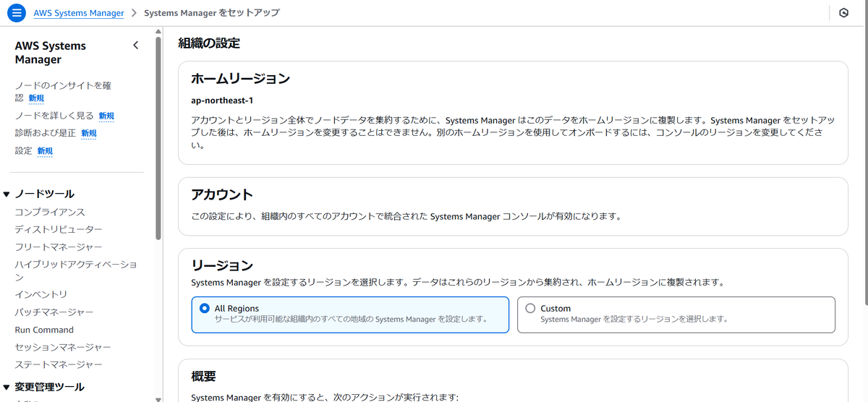
Task: Open フリートマネージャー in sidebar
Action: (59, 247)
